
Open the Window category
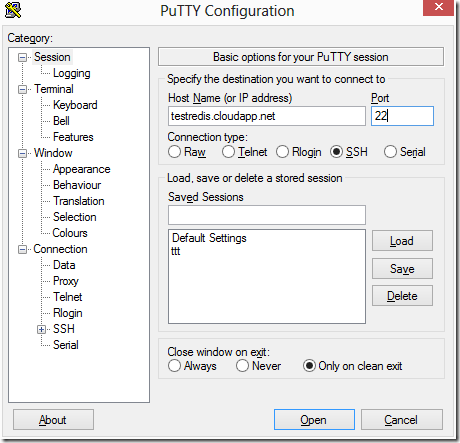[53, 153]
